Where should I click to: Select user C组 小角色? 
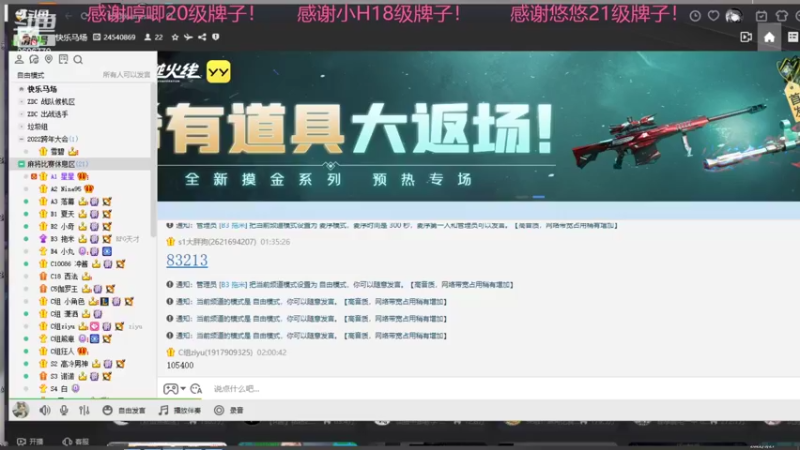tap(67, 302)
